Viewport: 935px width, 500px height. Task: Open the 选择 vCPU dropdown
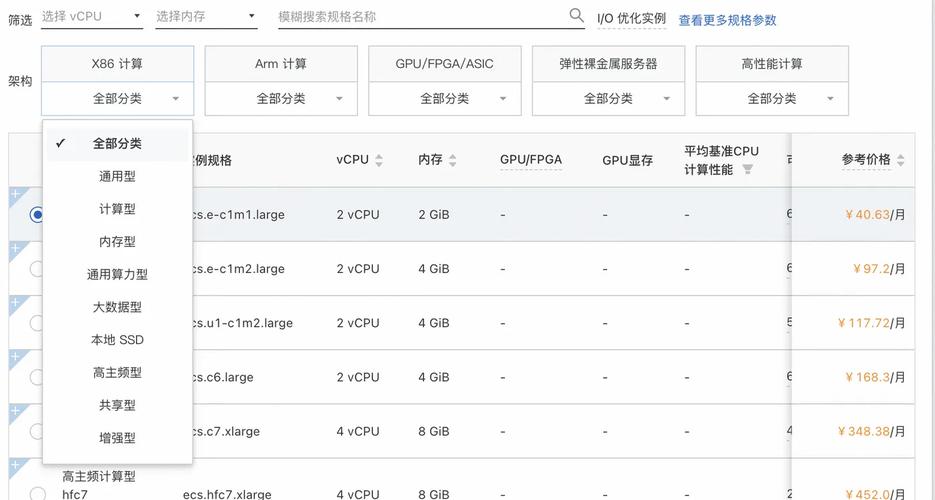[92, 17]
